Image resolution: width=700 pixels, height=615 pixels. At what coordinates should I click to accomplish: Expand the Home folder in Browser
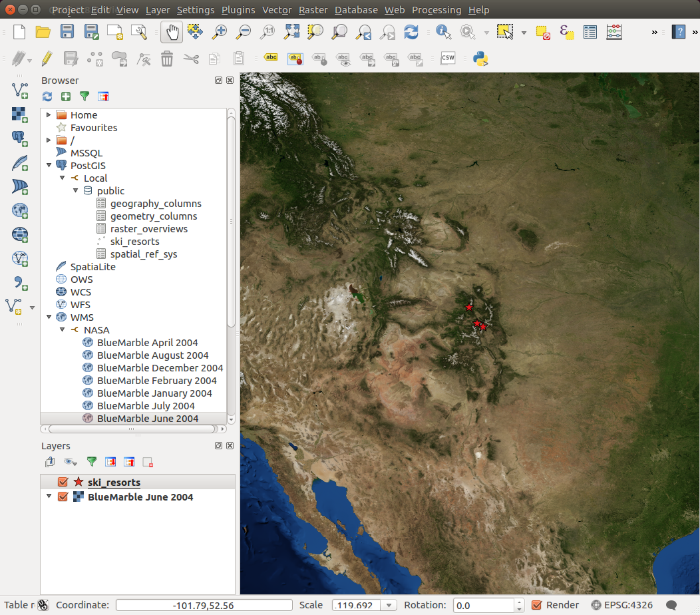coord(49,115)
